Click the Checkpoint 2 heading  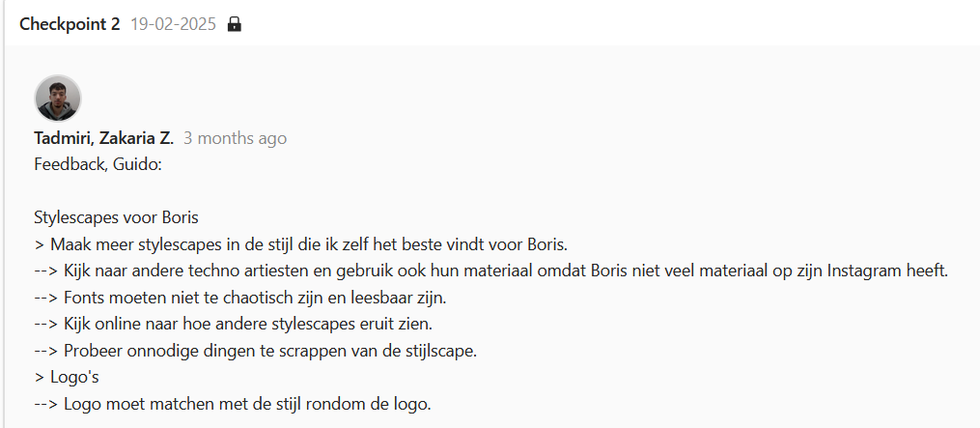click(70, 24)
